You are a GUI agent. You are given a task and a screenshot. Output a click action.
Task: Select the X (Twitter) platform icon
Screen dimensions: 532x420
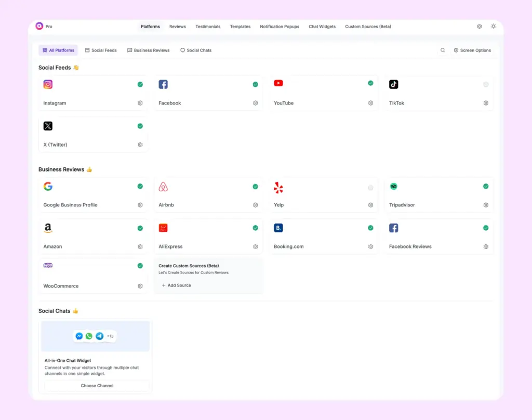(48, 126)
